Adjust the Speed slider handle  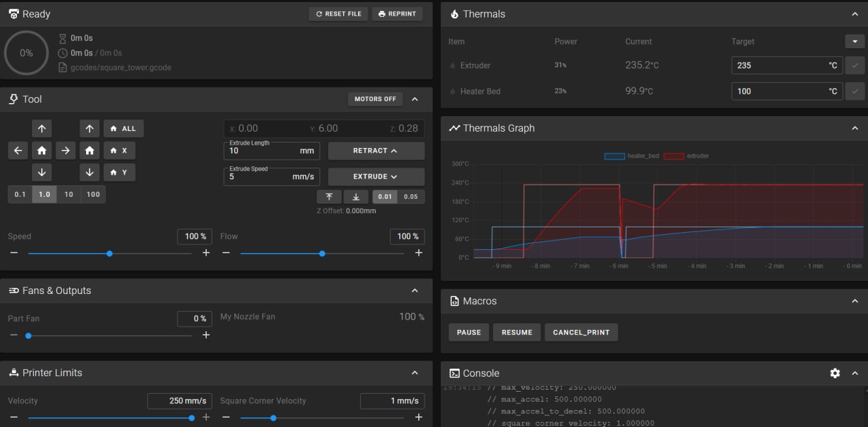pos(110,253)
